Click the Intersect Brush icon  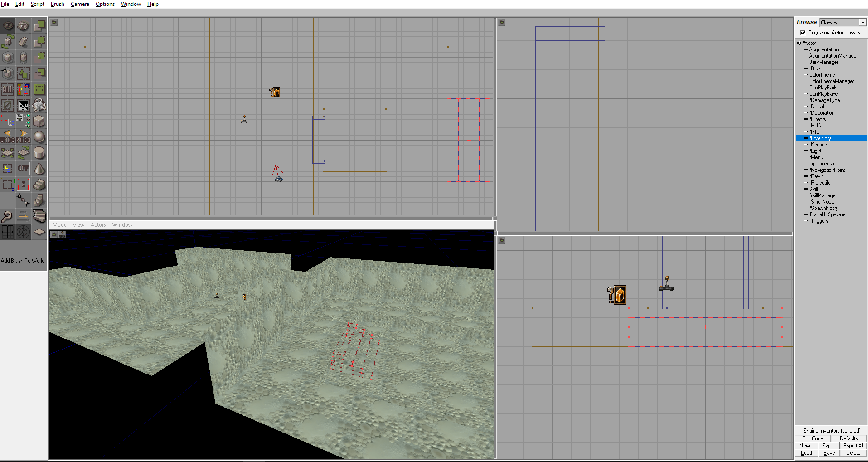tap(39, 58)
